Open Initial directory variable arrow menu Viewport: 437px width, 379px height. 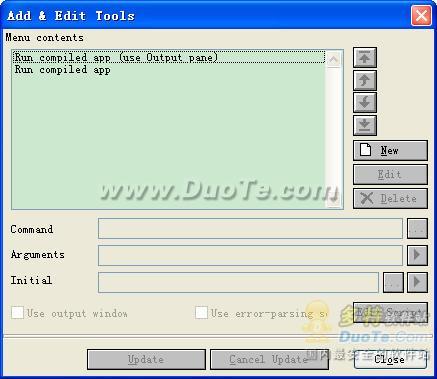(417, 282)
